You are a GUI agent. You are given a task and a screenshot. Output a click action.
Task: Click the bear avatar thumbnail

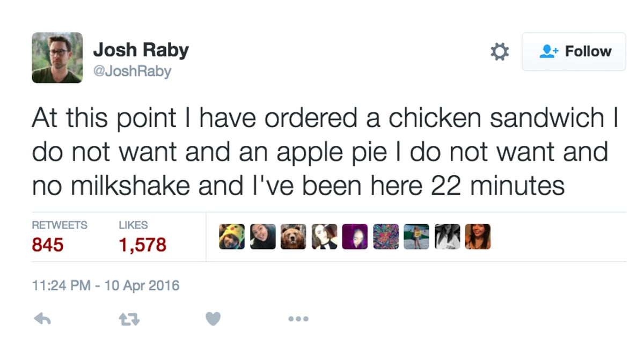(294, 236)
